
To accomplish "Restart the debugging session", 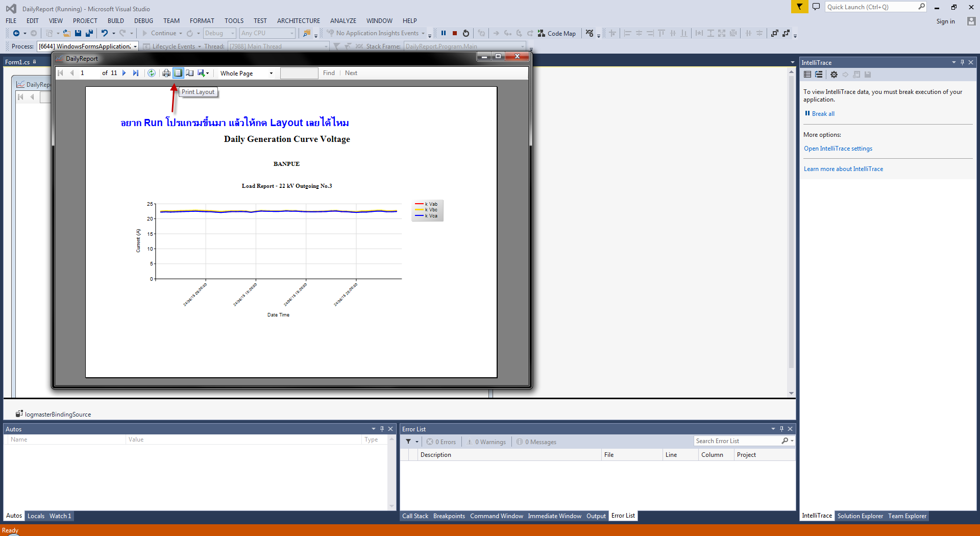I will point(466,33).
